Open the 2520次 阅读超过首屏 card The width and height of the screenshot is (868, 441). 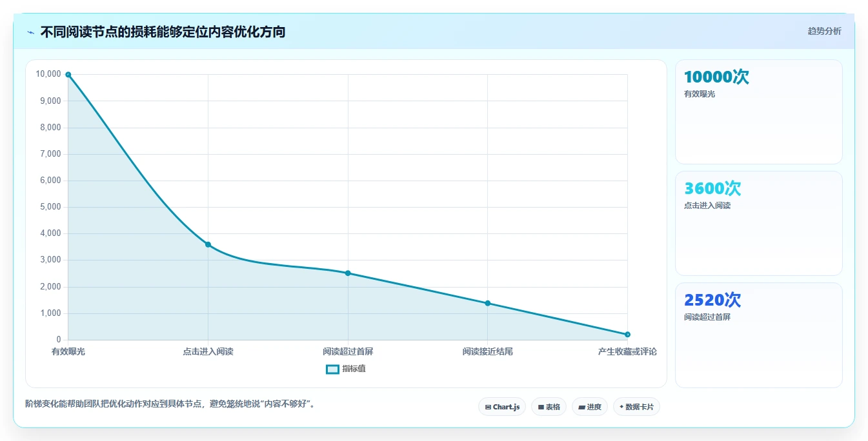759,335
